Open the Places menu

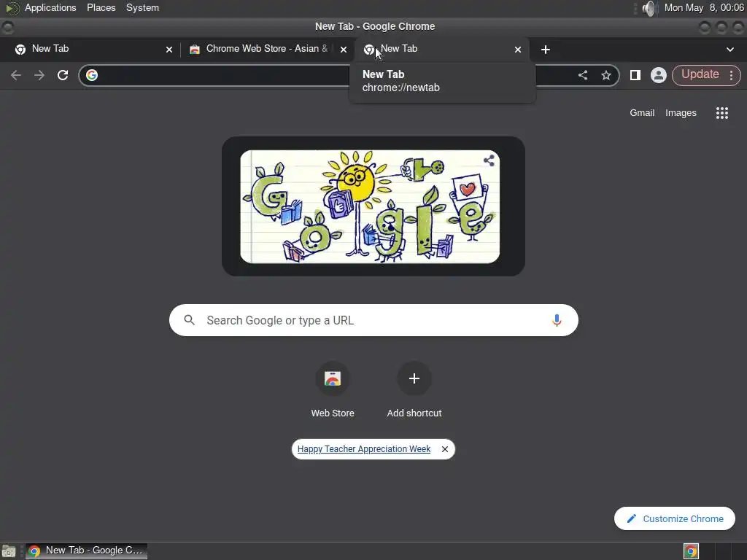coord(101,7)
